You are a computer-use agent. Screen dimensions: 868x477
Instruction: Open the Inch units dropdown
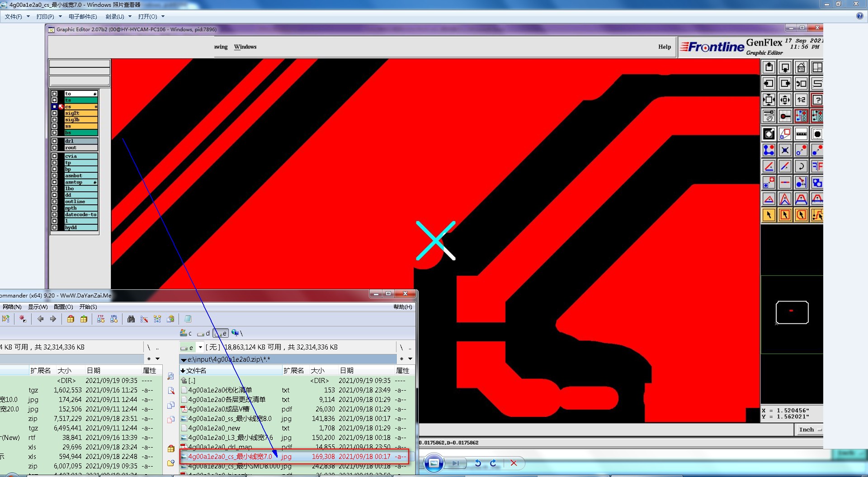coord(810,430)
